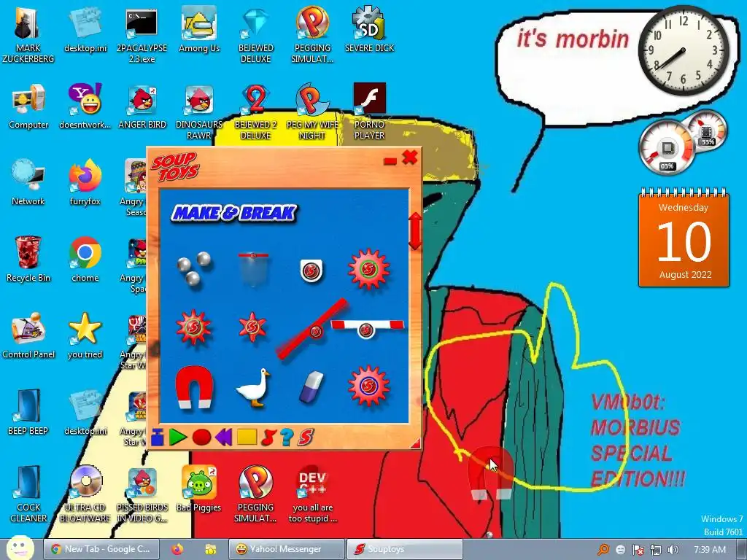Choose the small white S pin toy
747x560 pixels.
[311, 271]
